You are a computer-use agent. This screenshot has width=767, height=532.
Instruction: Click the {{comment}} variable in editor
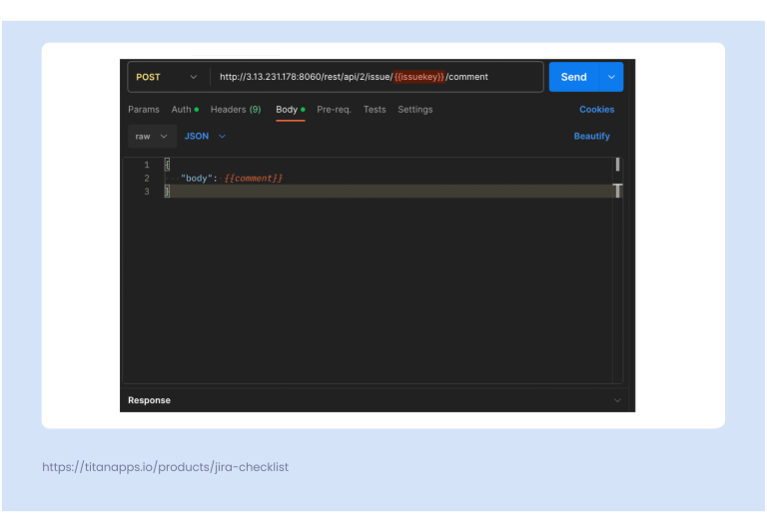pos(254,178)
